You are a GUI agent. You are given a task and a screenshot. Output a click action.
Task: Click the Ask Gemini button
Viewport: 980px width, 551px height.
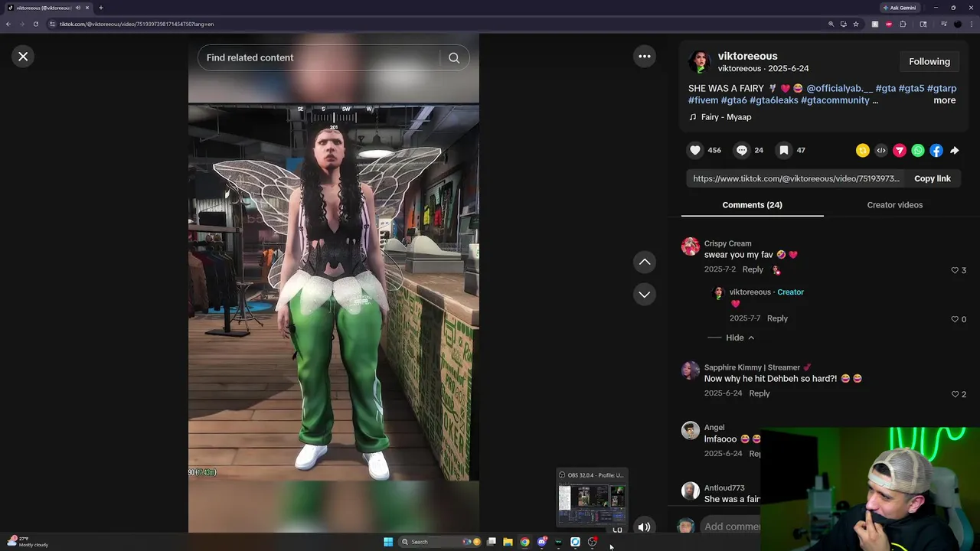(899, 8)
